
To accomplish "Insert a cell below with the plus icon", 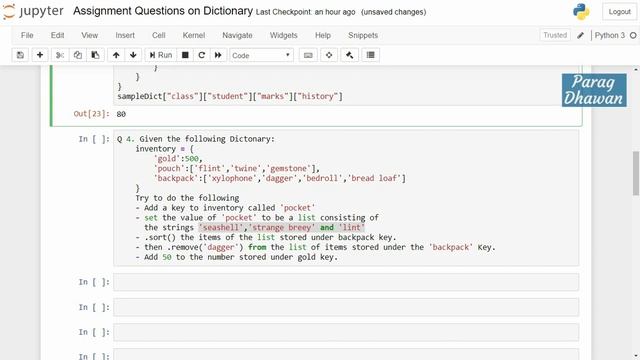I will [x=40, y=55].
